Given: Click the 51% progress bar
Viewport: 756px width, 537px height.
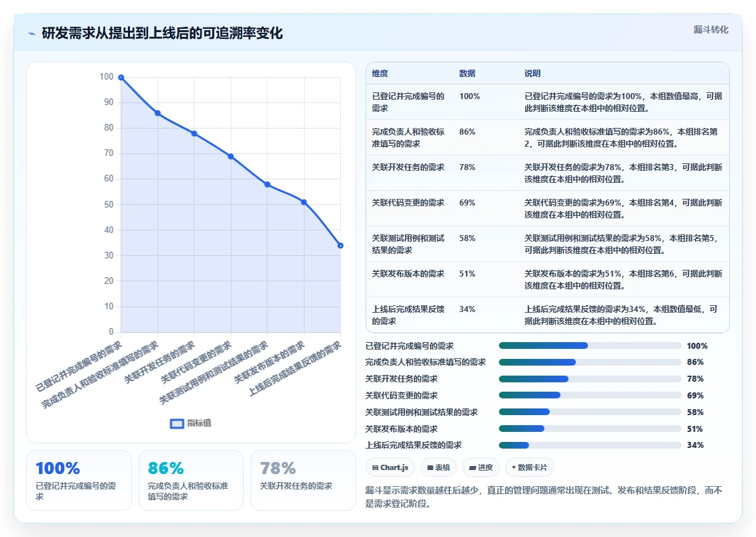Looking at the screenshot, I should (x=590, y=429).
